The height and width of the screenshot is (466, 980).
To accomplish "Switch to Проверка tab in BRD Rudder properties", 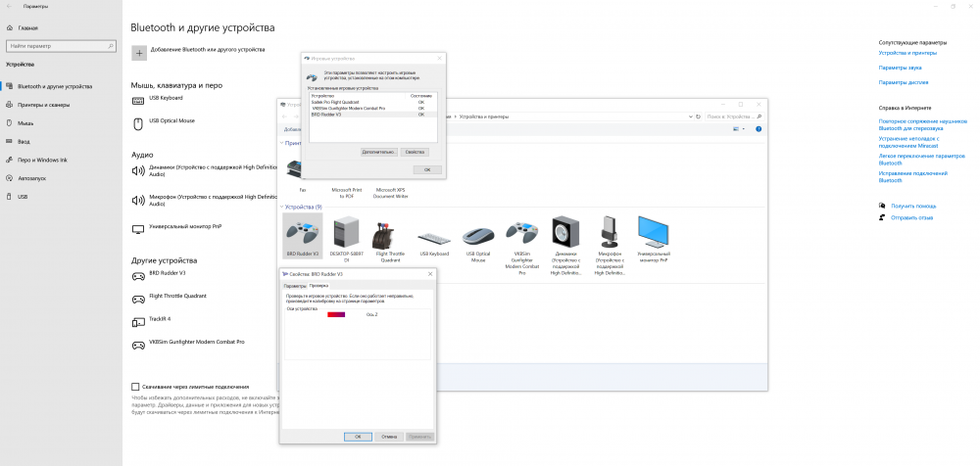I will (318, 285).
